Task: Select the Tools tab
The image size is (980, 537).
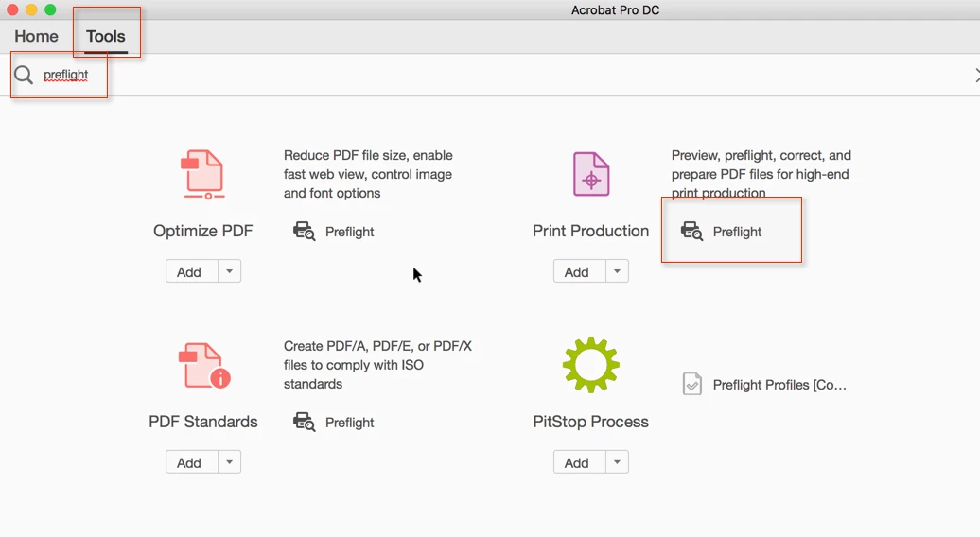Action: click(x=106, y=36)
